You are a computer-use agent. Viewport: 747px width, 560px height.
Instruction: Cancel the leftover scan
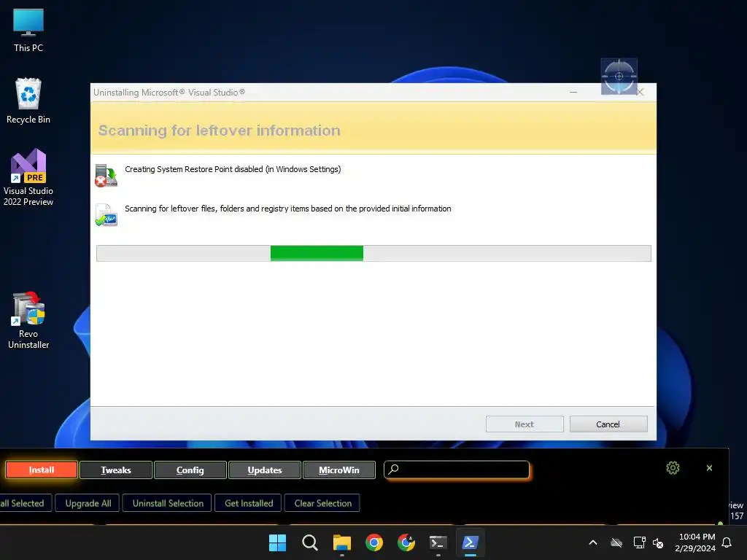pos(608,424)
